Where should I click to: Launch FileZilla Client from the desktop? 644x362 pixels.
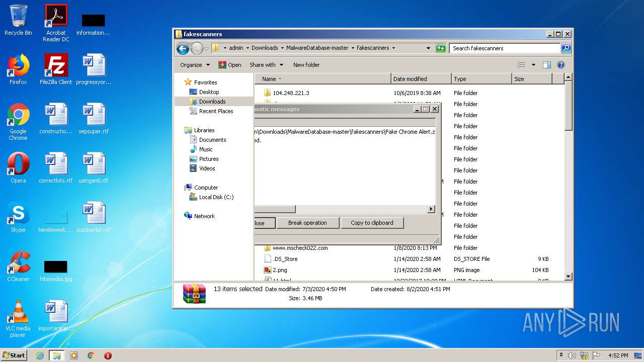[56, 69]
